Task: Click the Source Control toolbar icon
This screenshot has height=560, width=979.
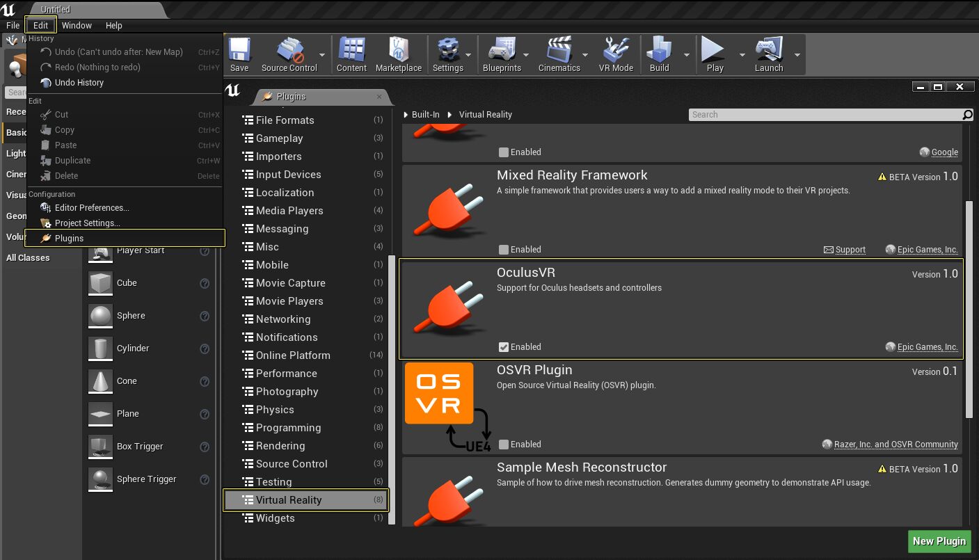Action: point(287,54)
